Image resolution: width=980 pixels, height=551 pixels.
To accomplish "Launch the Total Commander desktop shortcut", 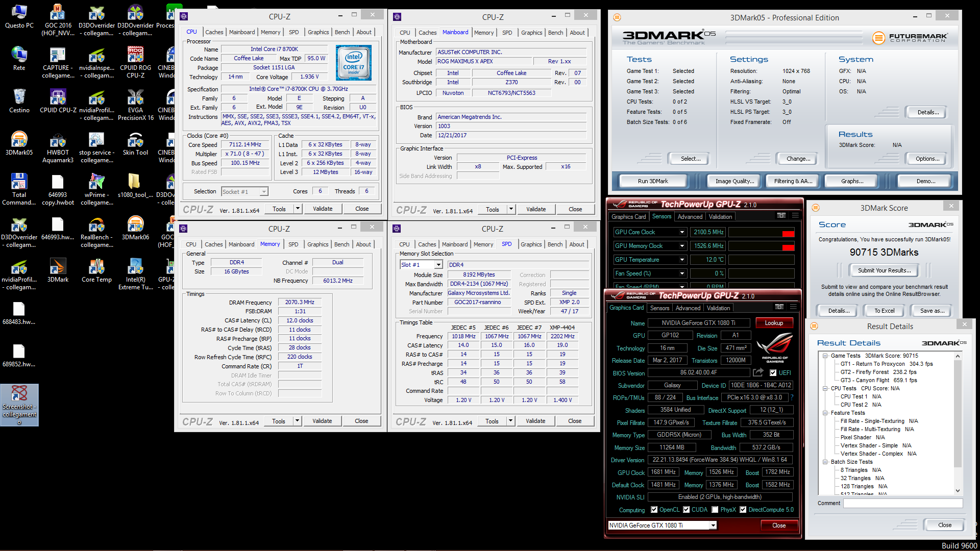I will coord(19,189).
